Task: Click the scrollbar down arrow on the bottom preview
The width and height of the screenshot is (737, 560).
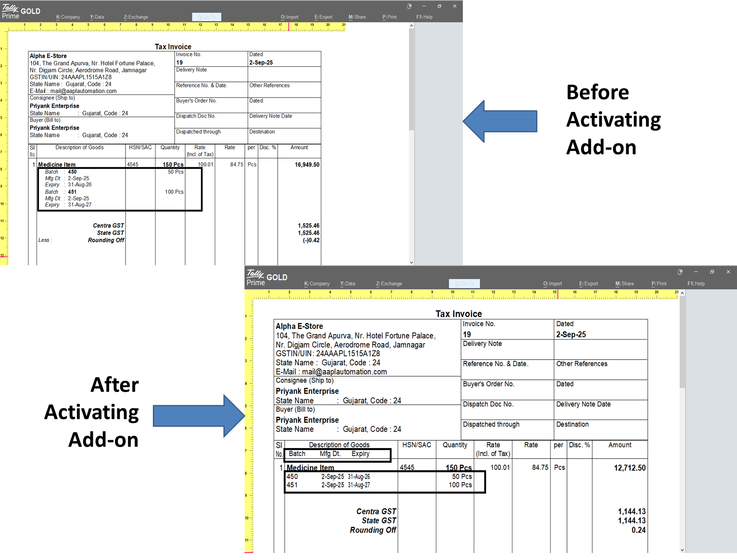Action: point(682,550)
